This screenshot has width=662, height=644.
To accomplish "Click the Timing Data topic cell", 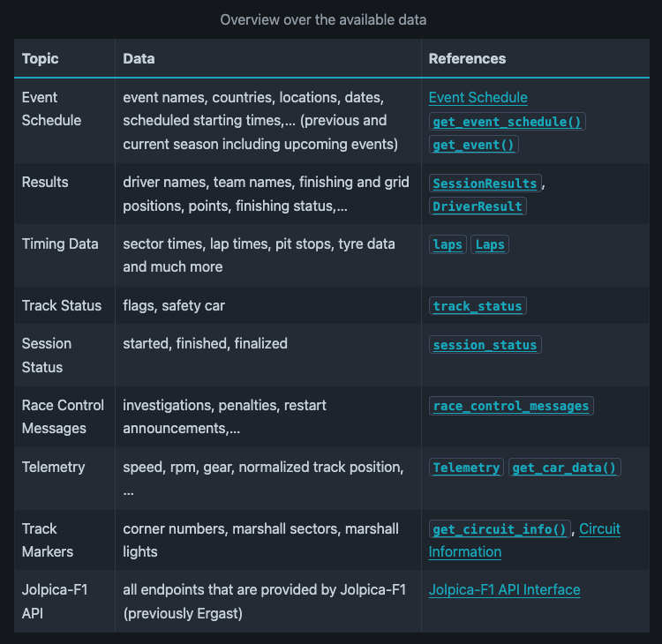I will [60, 243].
